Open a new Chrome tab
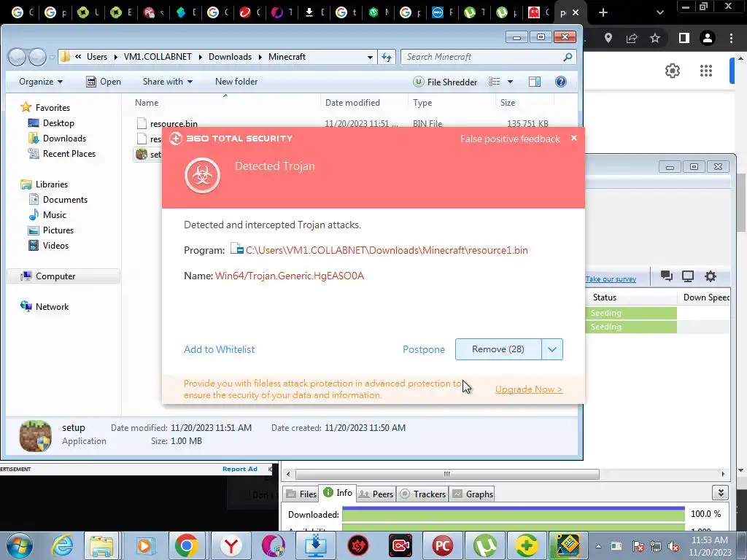747x560 pixels. pyautogui.click(x=603, y=12)
